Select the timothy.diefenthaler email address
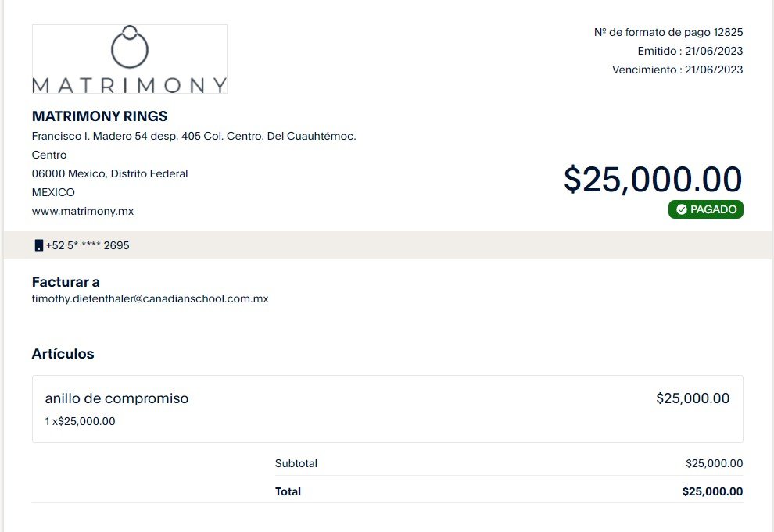 point(150,298)
